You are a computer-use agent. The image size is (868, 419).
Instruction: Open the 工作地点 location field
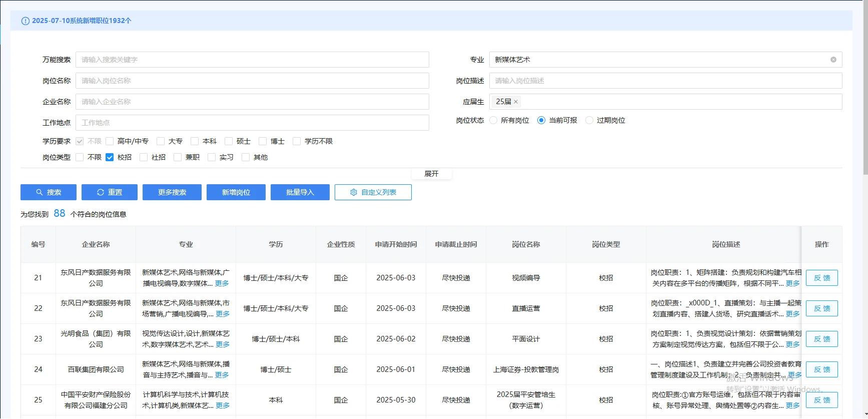(x=252, y=123)
